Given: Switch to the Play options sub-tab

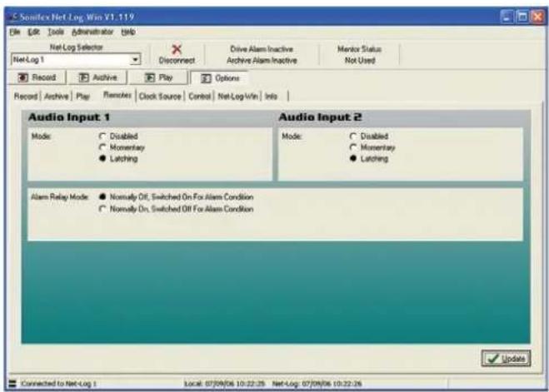Looking at the screenshot, I should (83, 97).
